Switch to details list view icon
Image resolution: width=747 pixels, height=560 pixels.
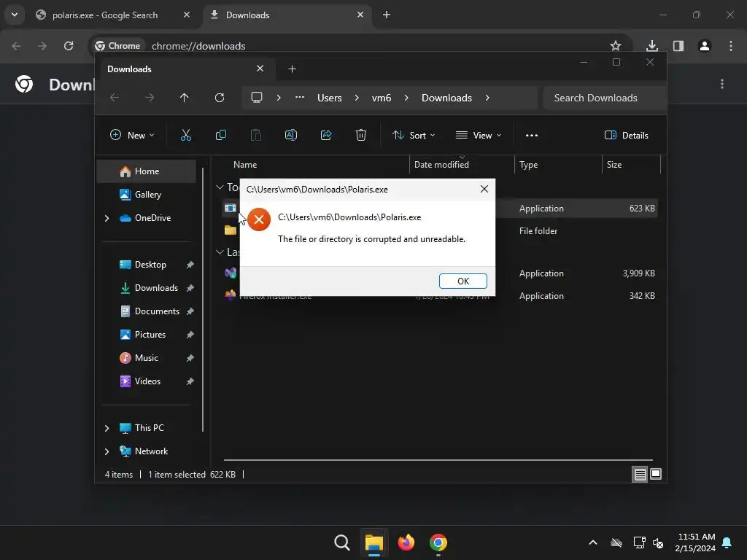click(x=640, y=474)
